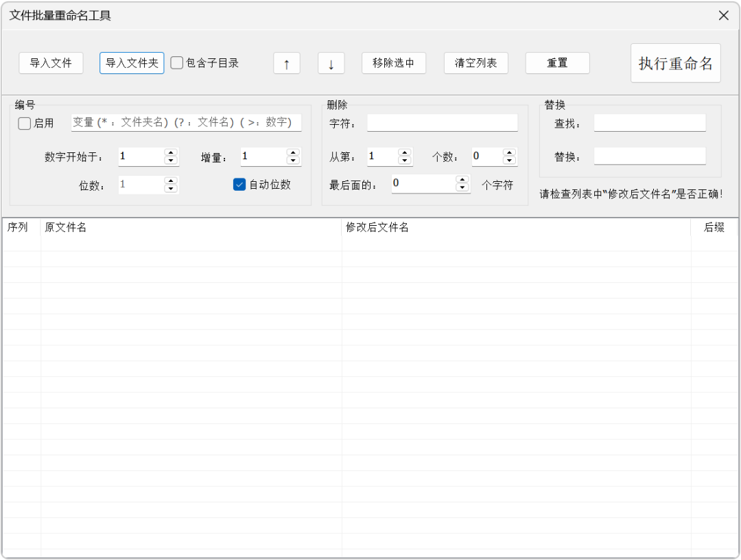Decrease the 个数 spinner value
Viewport: 741px width, 560px height.
[x=509, y=161]
